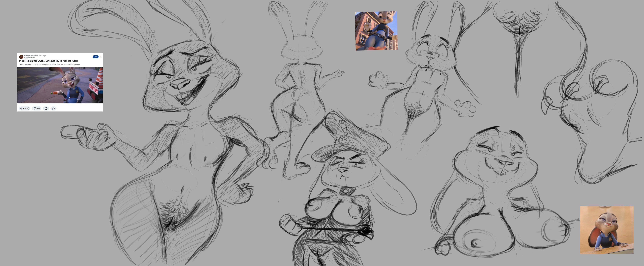
Task: Click the share arrow icon
Action: pos(53,108)
